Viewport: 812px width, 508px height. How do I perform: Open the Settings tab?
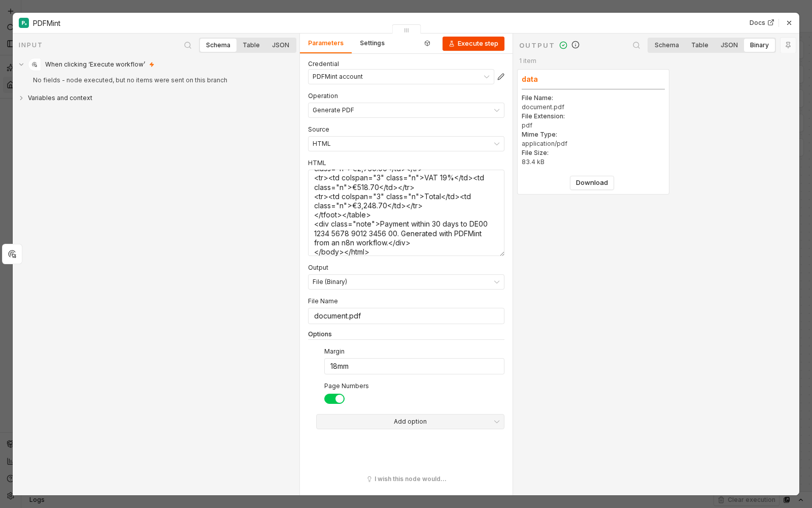click(372, 43)
